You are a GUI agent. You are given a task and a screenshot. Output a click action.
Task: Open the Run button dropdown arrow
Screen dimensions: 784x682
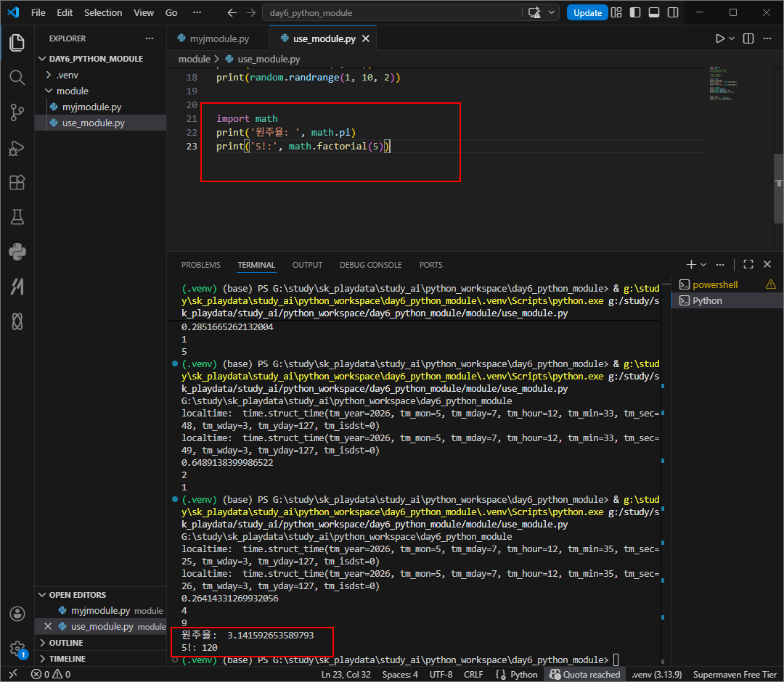732,38
